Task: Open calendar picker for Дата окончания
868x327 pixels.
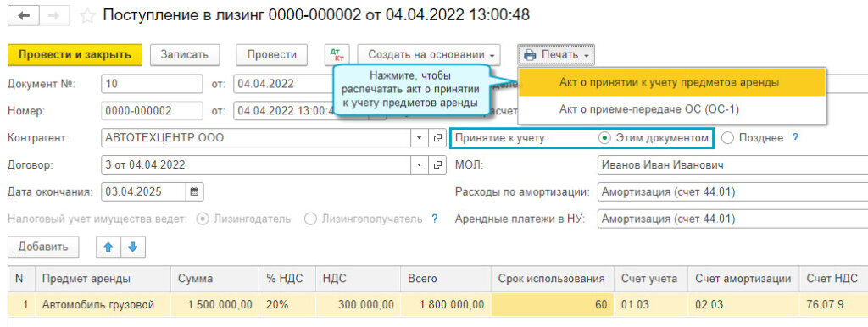Action: (194, 192)
